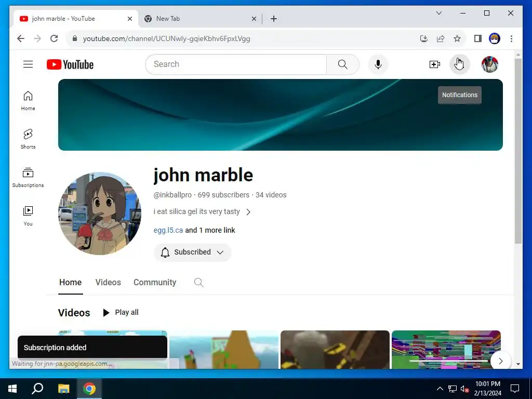Open the network tray icon

[453, 389]
